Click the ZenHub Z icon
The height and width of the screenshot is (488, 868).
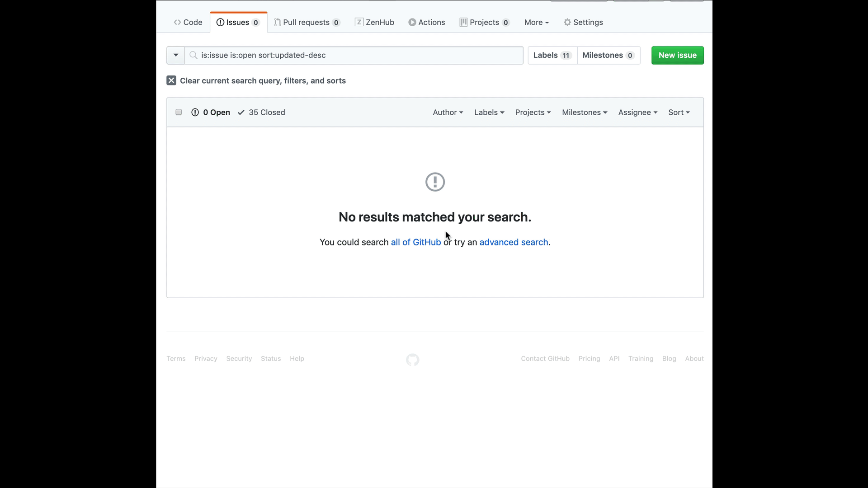point(359,22)
